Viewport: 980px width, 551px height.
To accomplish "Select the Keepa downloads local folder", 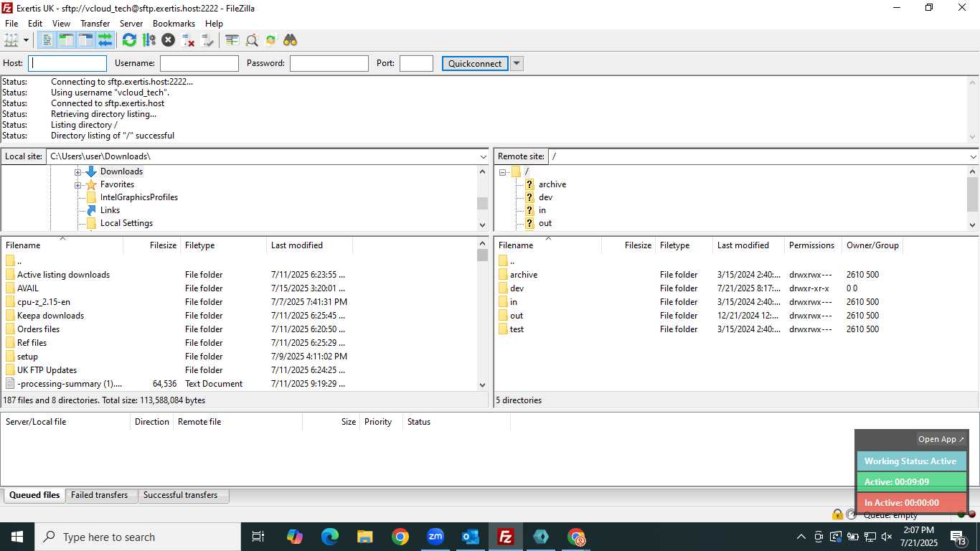I will (50, 316).
